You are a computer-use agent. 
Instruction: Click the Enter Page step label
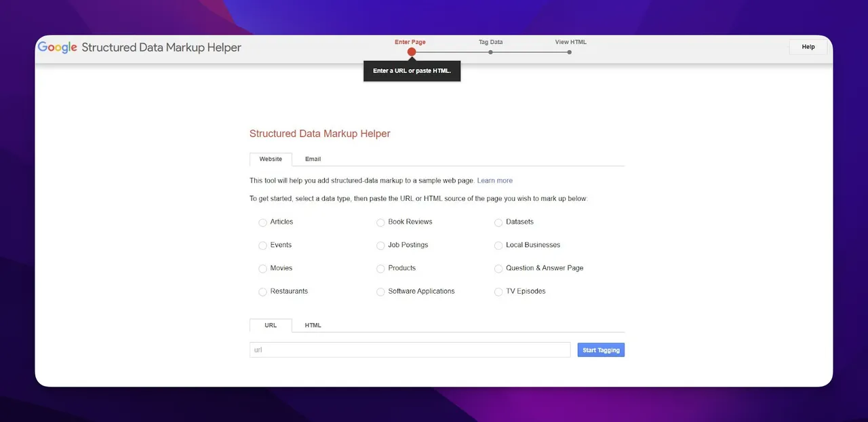(x=410, y=42)
